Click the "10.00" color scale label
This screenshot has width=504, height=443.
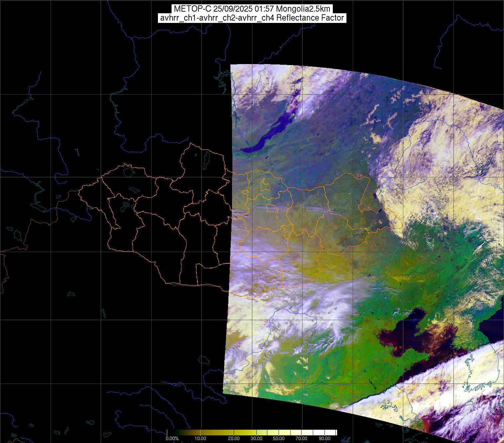click(200, 438)
